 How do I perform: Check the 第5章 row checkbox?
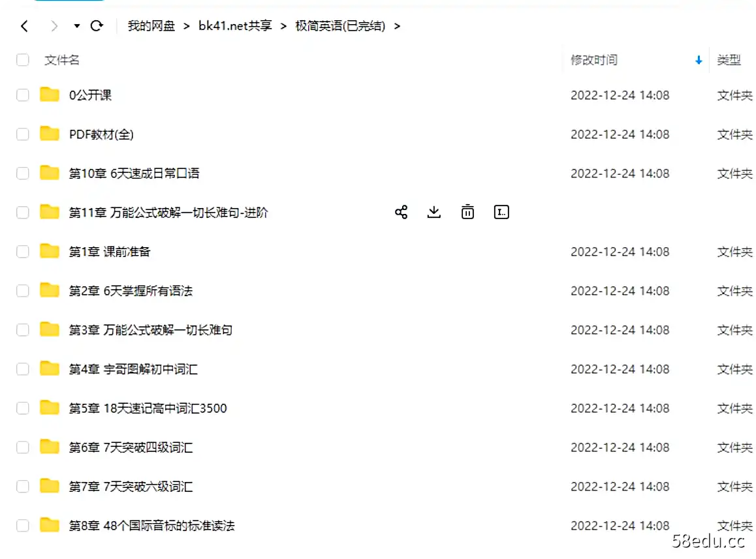[x=23, y=408]
